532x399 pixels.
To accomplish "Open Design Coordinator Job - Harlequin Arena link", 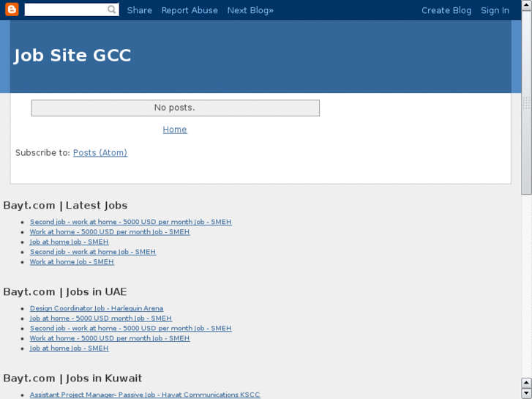I will pos(97,308).
